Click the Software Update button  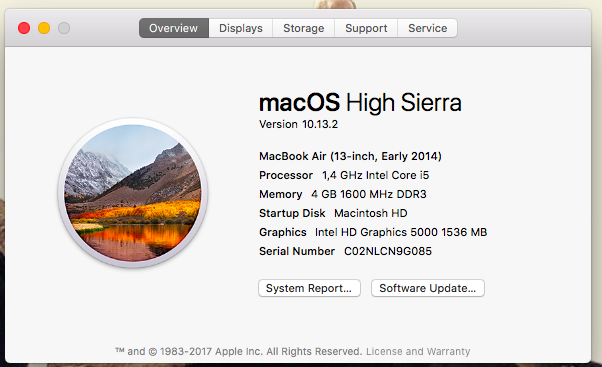(x=427, y=288)
